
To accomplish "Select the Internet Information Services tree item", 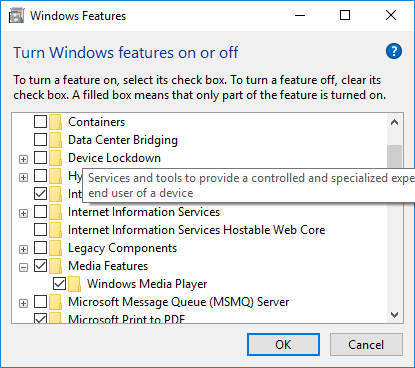I will pos(144,212).
